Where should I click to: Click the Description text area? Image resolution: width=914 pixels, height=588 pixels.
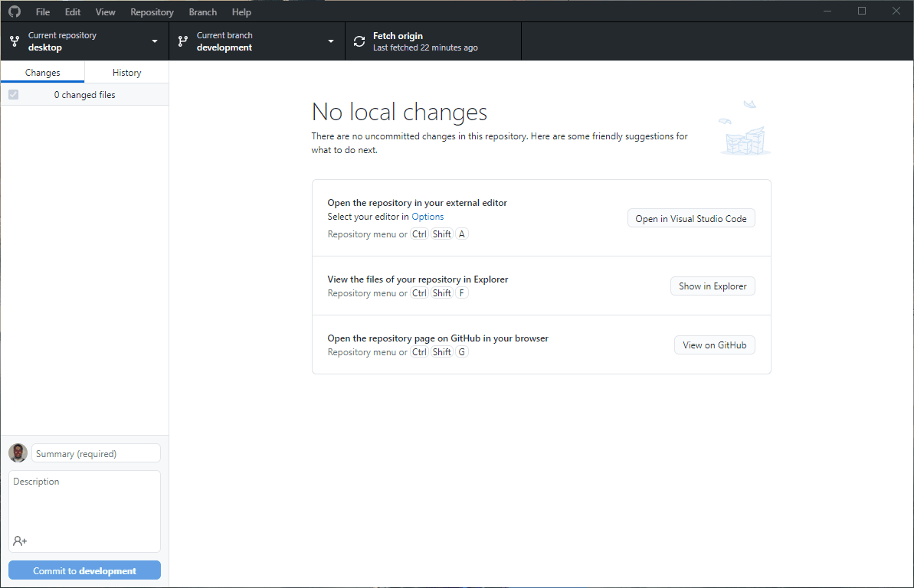(x=84, y=511)
